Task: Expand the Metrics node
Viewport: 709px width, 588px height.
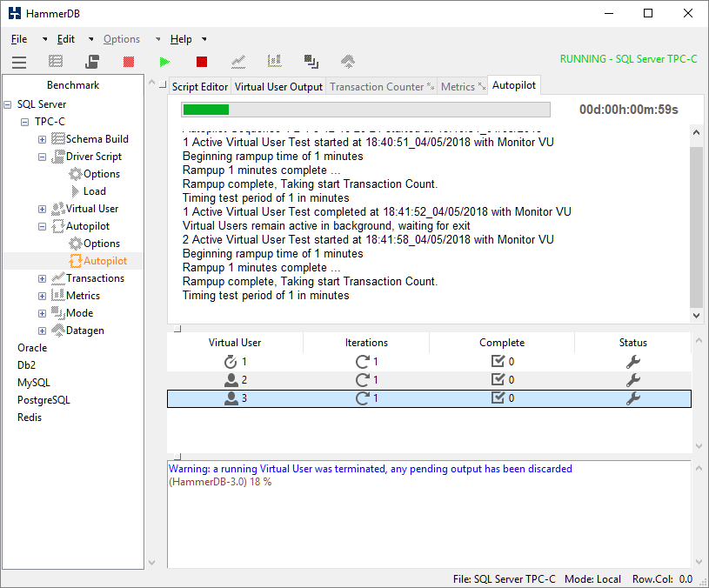Action: point(42,296)
